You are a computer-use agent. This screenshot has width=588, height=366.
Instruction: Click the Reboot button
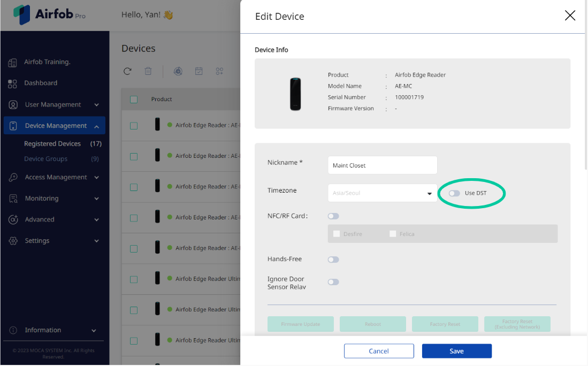pyautogui.click(x=373, y=324)
